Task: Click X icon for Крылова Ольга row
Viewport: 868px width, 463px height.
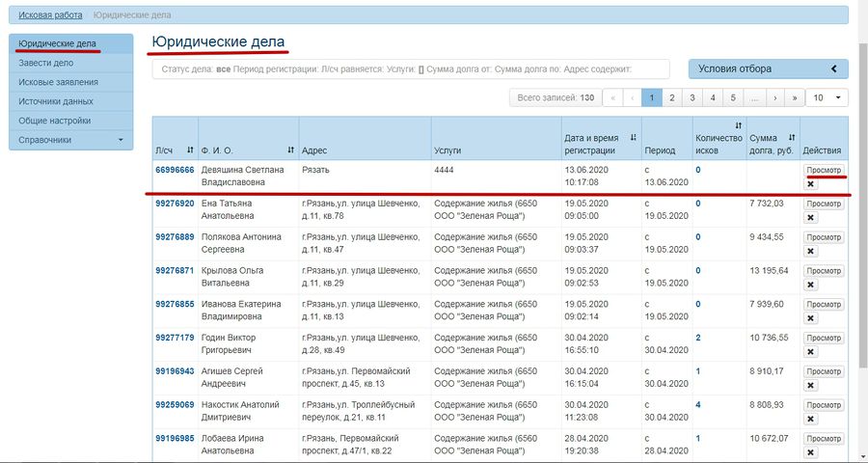Action: click(810, 285)
